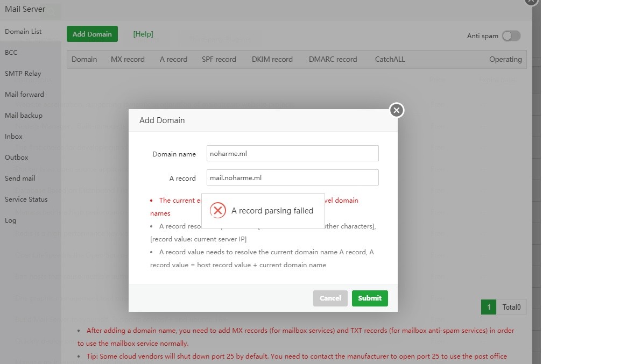Viewport: 620px width, 364px height.
Task: Click the A record input field
Action: [x=292, y=178]
